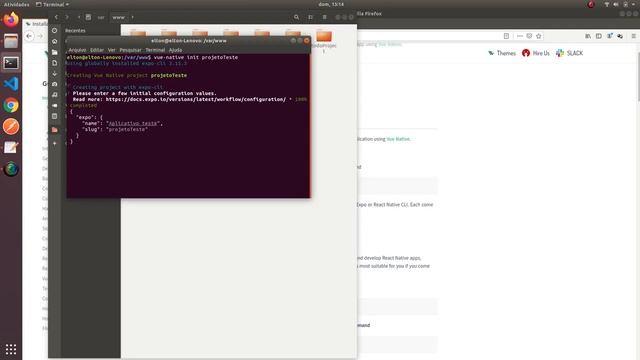Open Firefox main hamburger menu

pos(634,36)
